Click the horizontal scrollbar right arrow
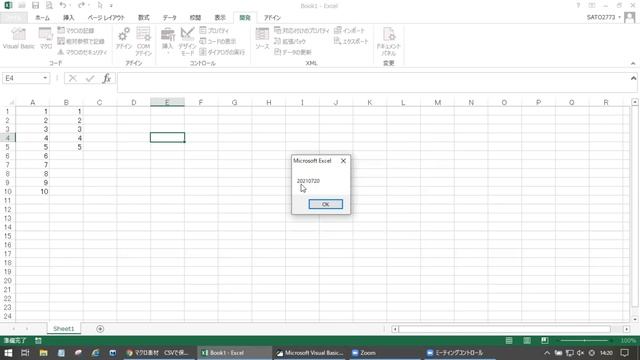Viewport: 640px width, 360px height. pos(627,329)
